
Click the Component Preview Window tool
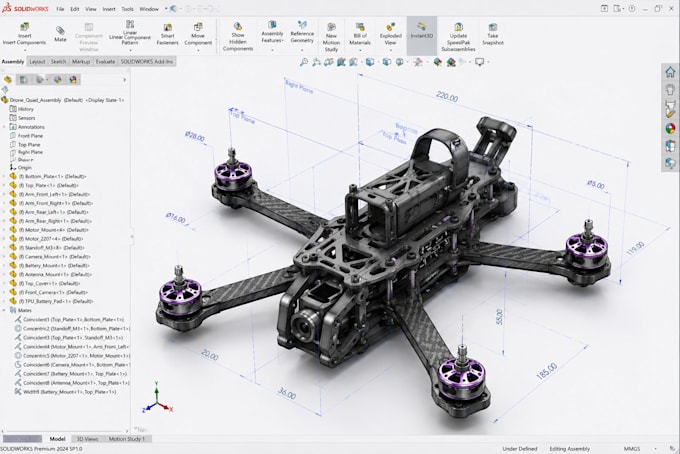(x=88, y=36)
